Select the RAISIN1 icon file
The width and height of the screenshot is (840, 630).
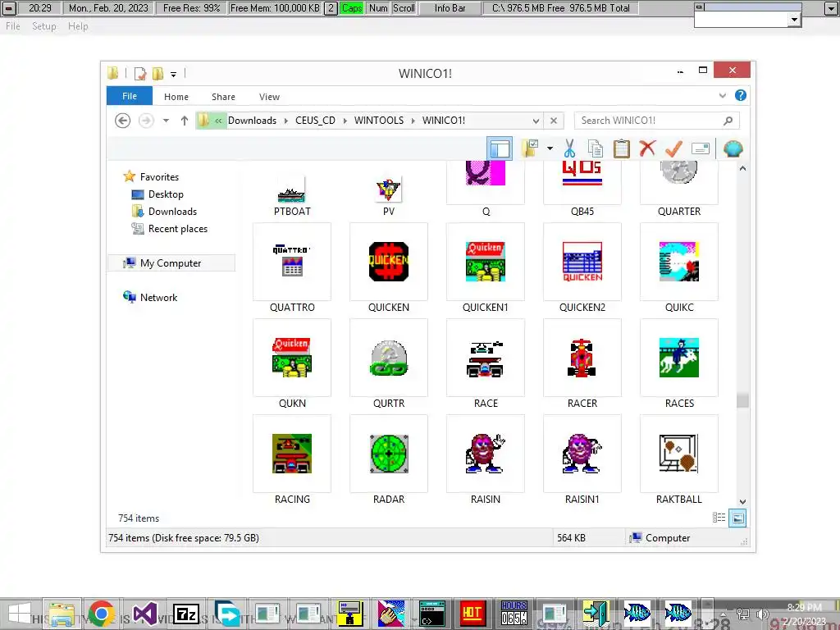(582, 459)
